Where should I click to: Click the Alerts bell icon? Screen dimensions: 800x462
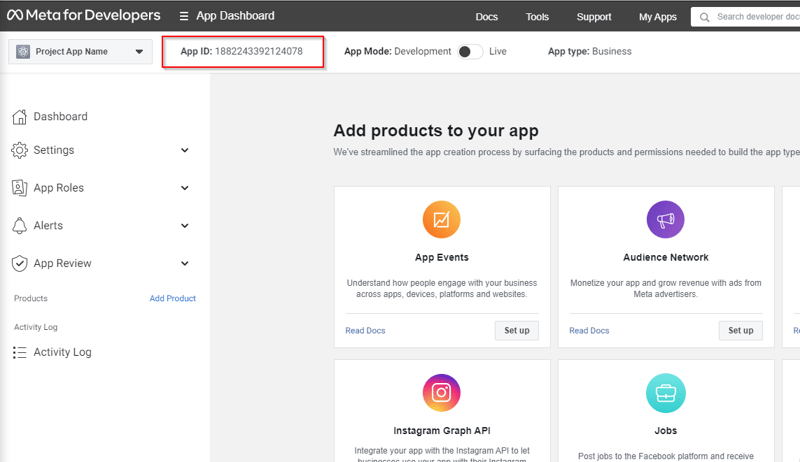19,225
